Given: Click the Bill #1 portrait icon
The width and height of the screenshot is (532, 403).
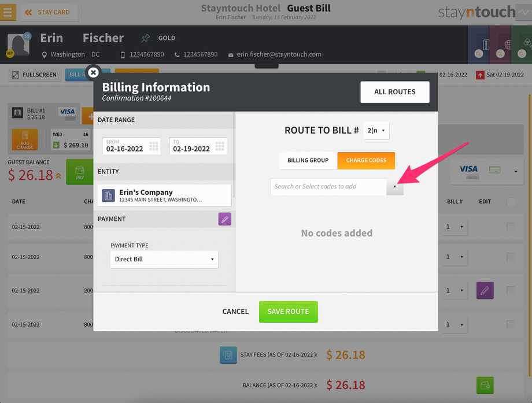Looking at the screenshot, I should [x=18, y=113].
